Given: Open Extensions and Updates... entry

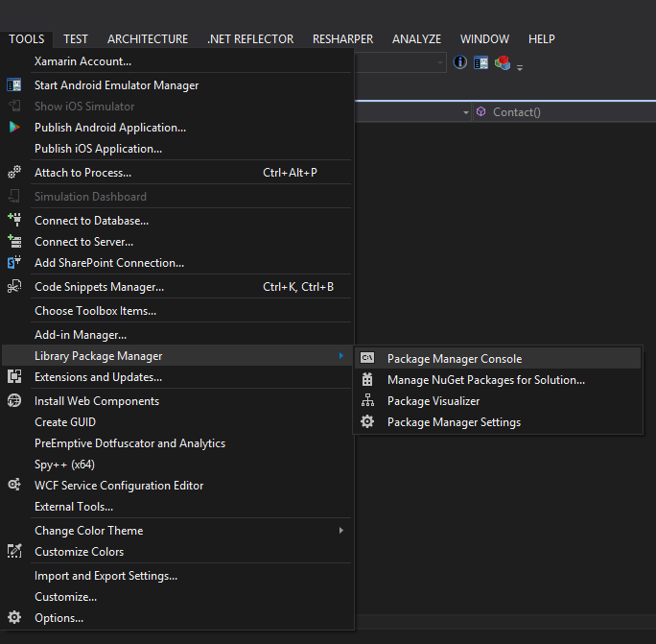Looking at the screenshot, I should click(177, 377).
